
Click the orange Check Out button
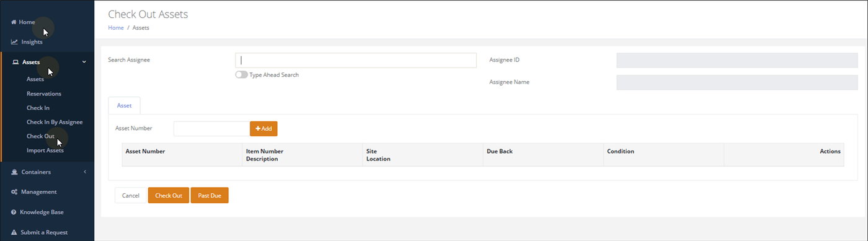169,195
